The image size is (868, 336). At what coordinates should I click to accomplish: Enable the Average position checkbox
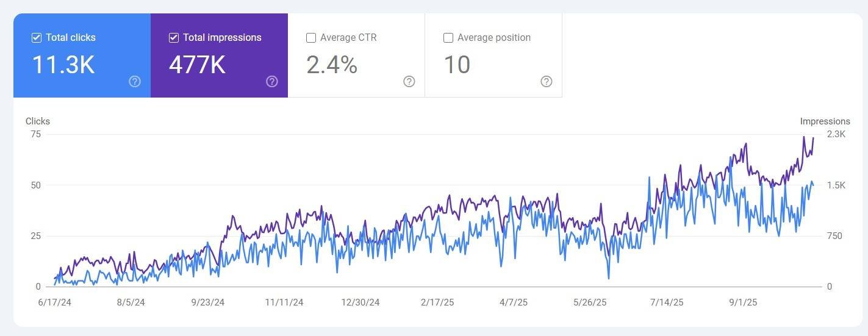click(x=448, y=38)
